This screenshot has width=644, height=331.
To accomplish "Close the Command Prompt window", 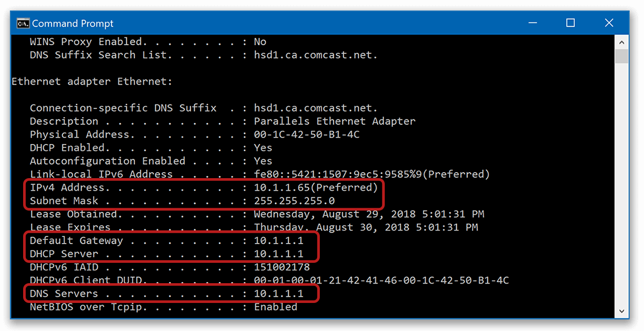I will 609,23.
